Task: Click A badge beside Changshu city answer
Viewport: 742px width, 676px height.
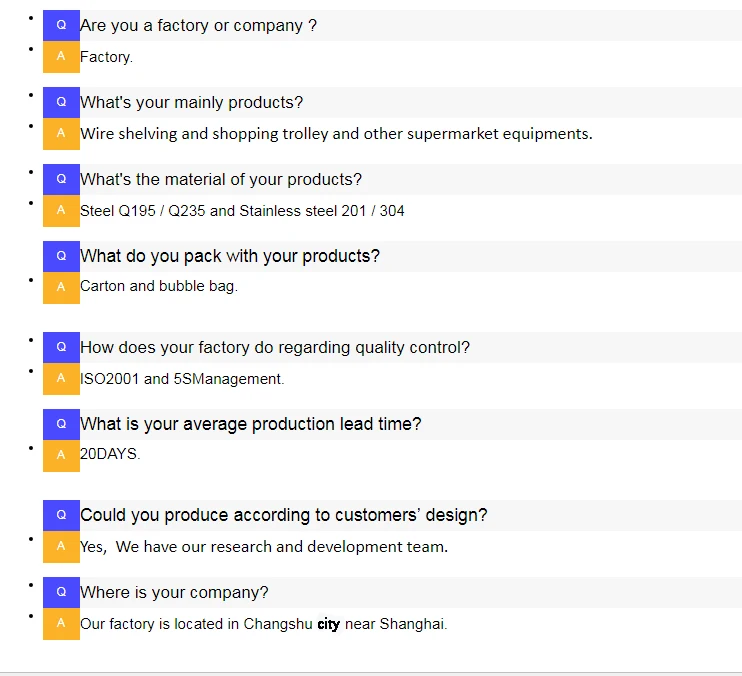Action: click(x=61, y=624)
